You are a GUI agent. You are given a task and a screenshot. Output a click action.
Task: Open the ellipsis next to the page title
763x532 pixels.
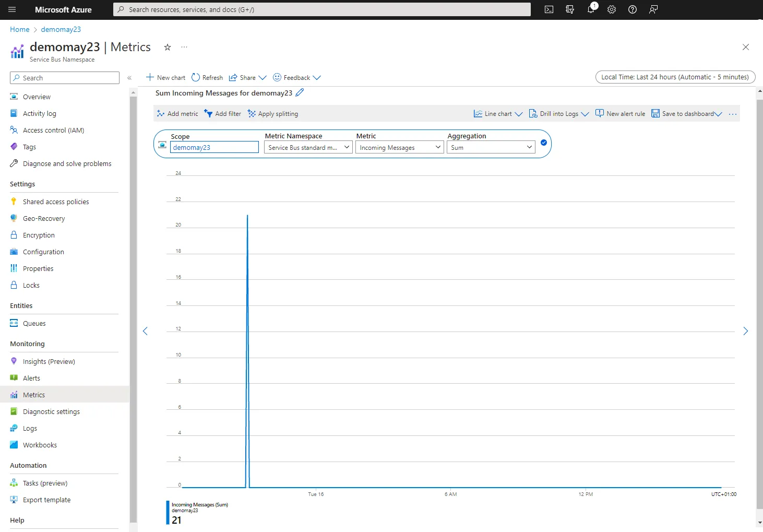184,47
